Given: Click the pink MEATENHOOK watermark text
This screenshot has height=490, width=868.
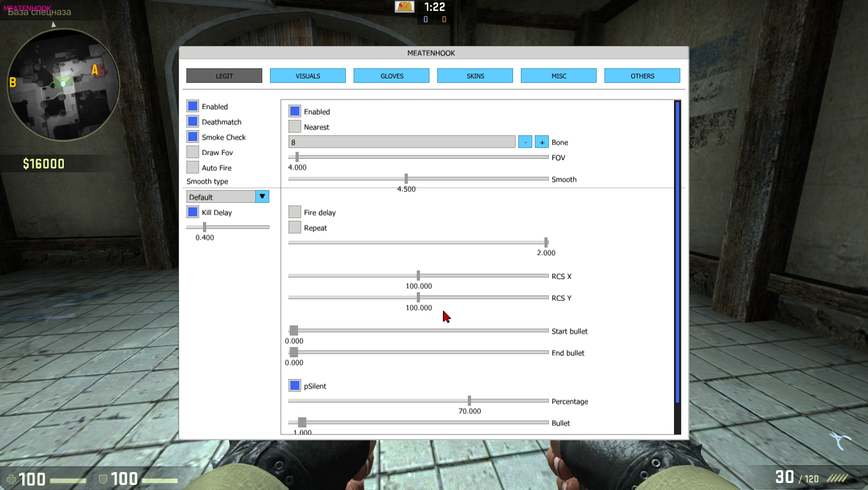Looking at the screenshot, I should [x=27, y=8].
